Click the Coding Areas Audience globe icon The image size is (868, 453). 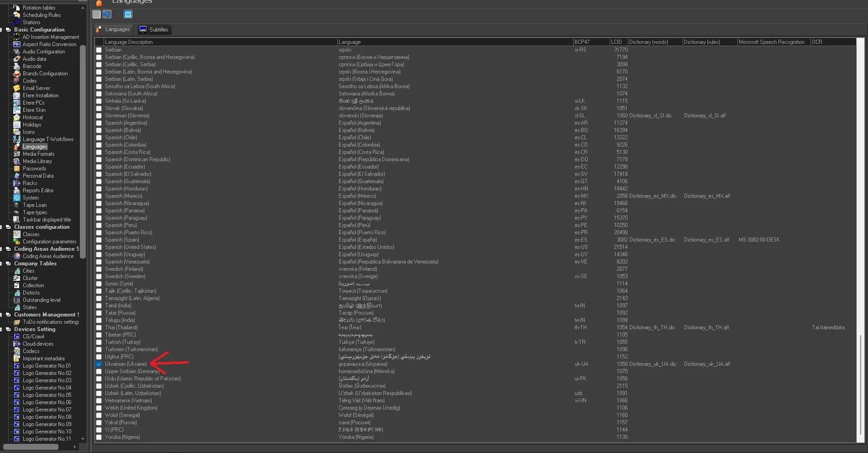(17, 256)
